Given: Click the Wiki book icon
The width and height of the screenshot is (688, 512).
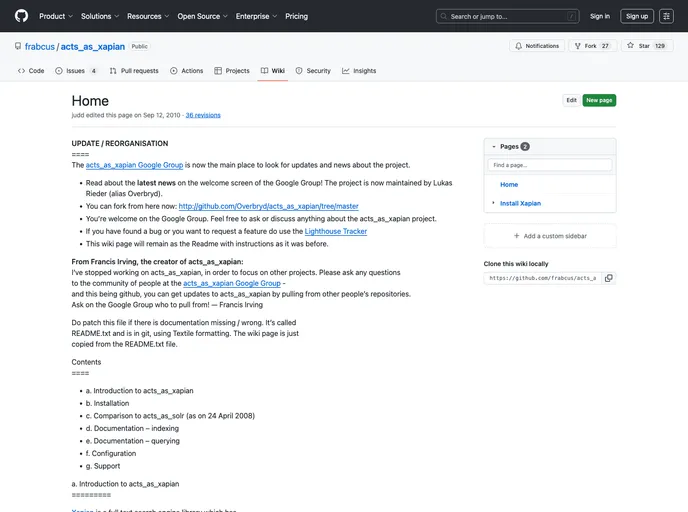Looking at the screenshot, I should click(x=264, y=71).
